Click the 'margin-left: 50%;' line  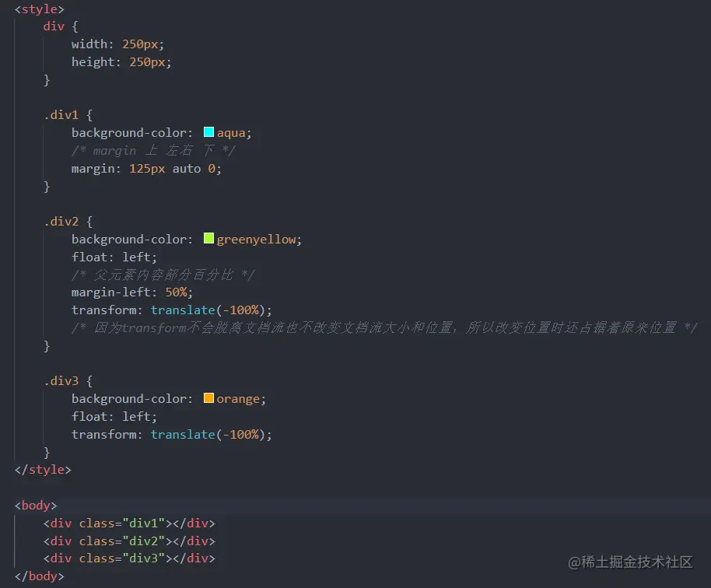(132, 292)
